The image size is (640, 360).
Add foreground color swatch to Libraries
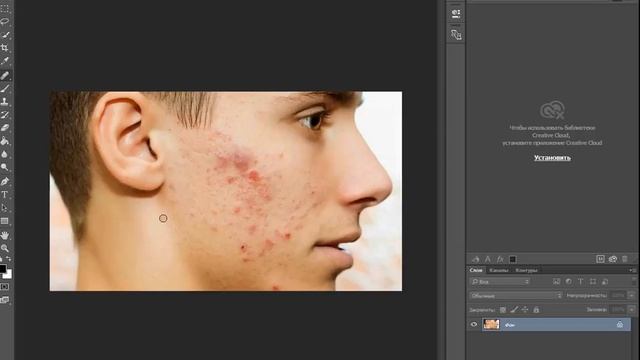tap(513, 259)
